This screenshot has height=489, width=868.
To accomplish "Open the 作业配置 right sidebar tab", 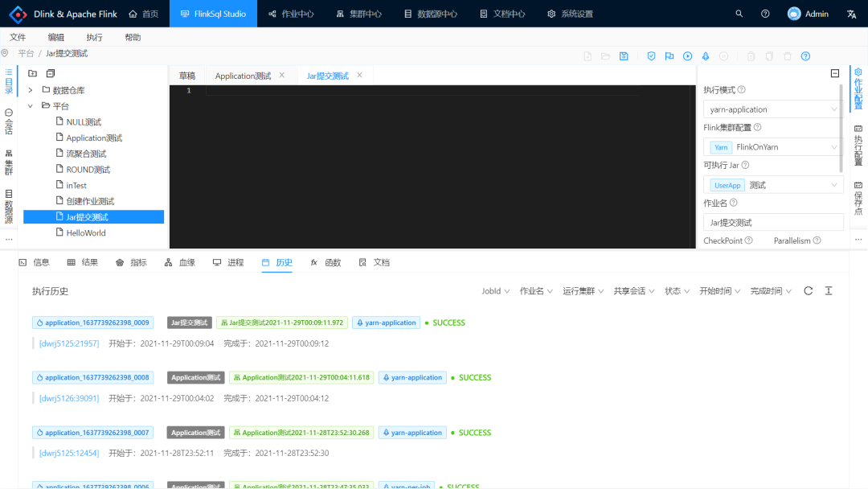I will point(858,88).
